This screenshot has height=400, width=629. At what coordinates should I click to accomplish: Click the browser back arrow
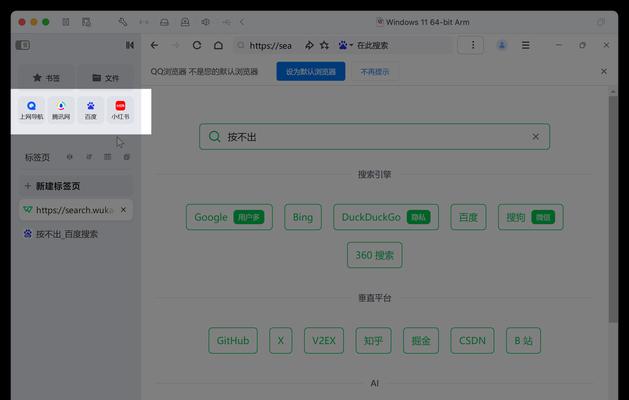pos(154,45)
